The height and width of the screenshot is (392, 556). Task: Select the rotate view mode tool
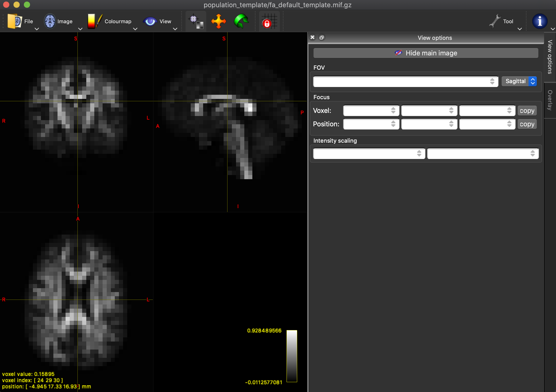(x=241, y=21)
